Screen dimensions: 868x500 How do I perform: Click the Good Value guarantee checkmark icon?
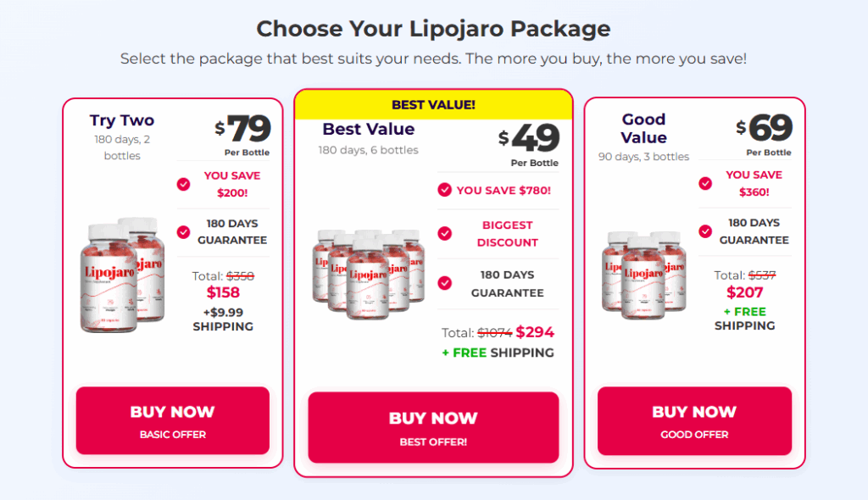[x=705, y=231]
